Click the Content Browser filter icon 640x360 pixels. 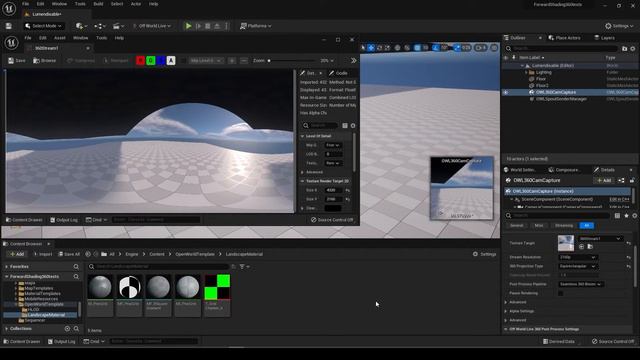click(x=243, y=267)
